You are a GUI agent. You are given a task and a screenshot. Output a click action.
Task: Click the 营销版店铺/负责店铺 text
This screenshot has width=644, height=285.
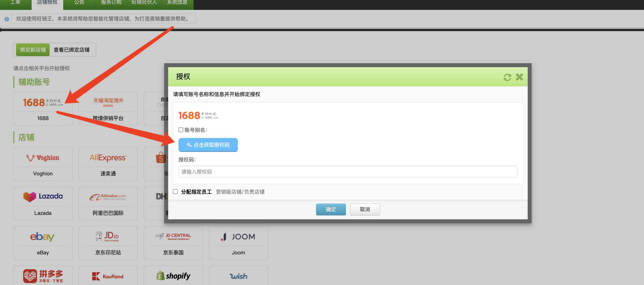coord(240,192)
